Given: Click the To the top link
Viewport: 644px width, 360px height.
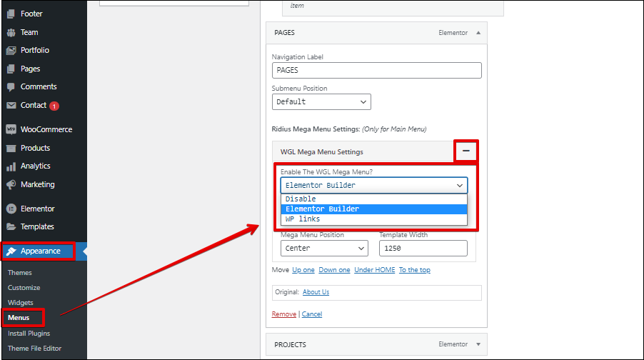Looking at the screenshot, I should click(415, 270).
